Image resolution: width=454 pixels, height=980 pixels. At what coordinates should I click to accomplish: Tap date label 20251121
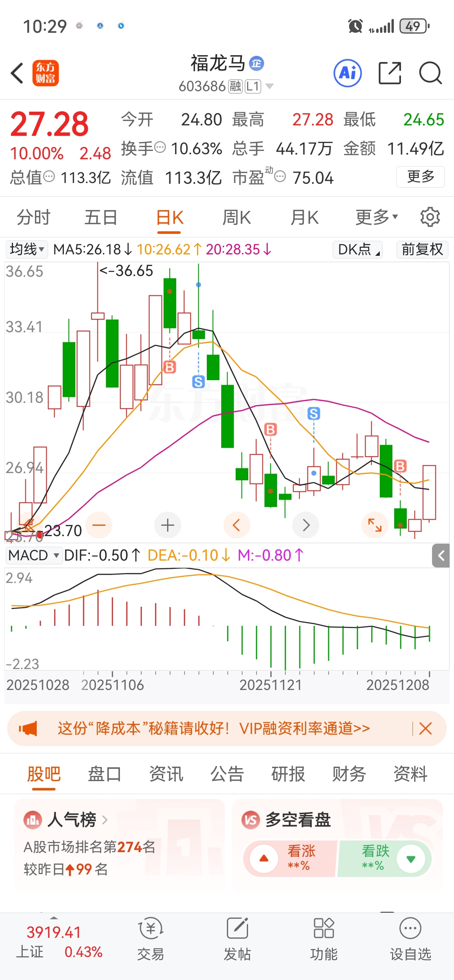[x=270, y=685]
